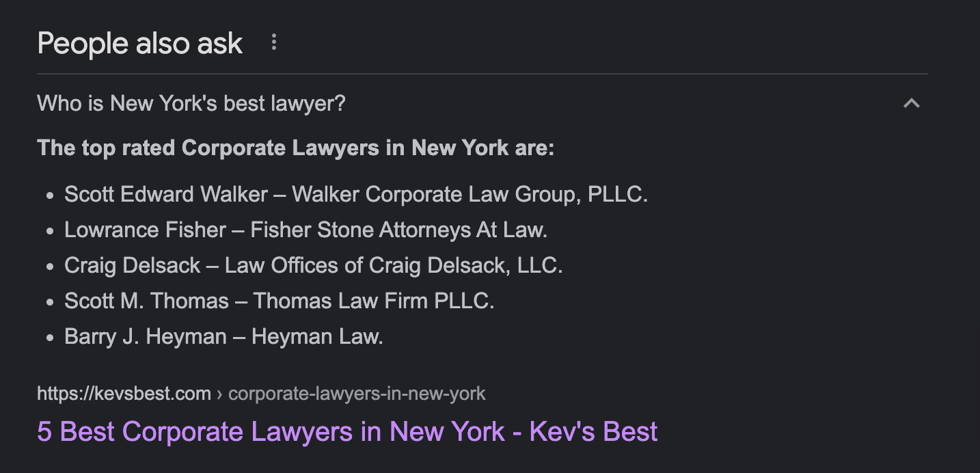Click the Heyman Law text
The image size is (980, 473).
pyautogui.click(x=317, y=336)
